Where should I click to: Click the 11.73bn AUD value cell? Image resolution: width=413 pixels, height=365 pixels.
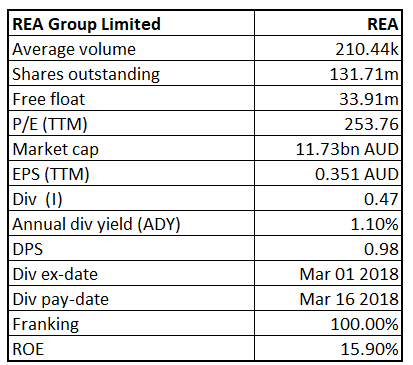point(328,148)
